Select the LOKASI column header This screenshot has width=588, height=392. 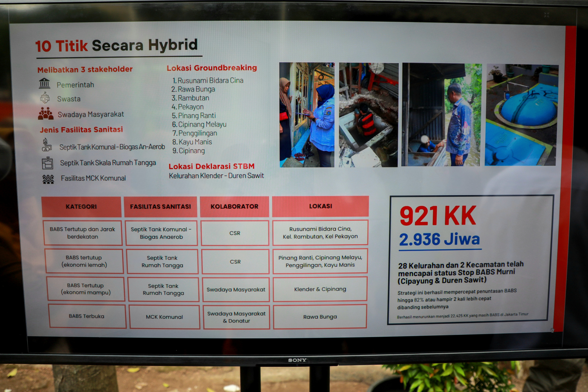pyautogui.click(x=320, y=206)
